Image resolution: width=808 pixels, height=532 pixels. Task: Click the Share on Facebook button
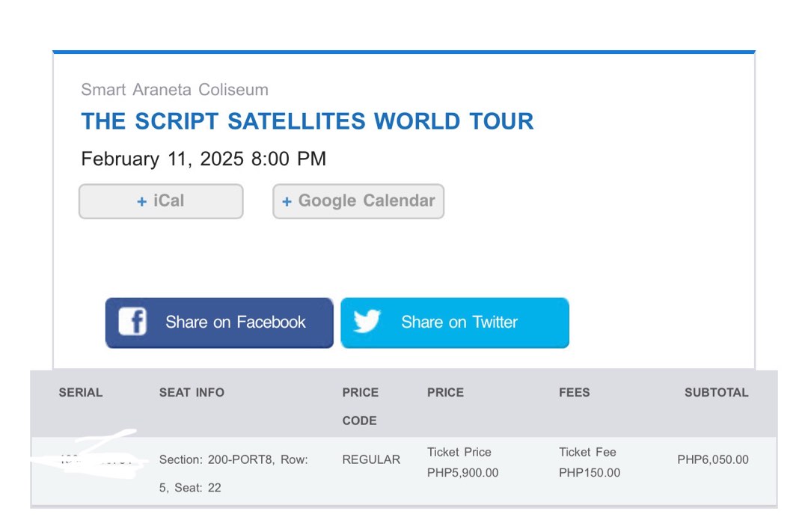pos(218,322)
